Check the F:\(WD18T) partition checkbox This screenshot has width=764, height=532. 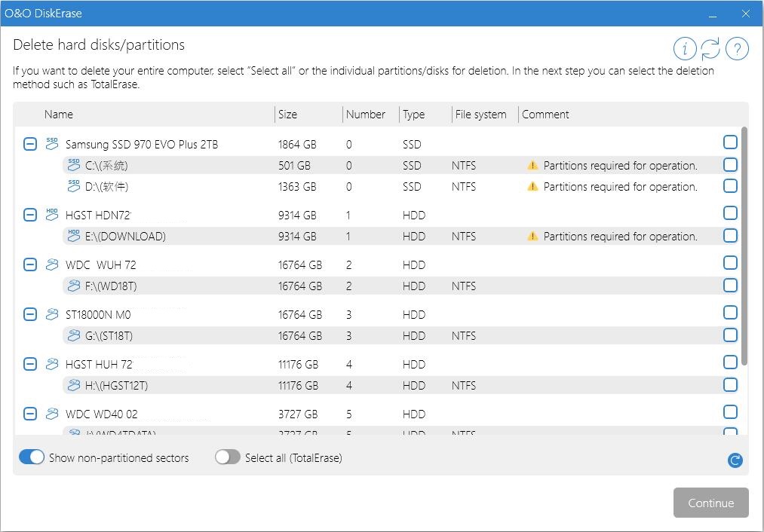pyautogui.click(x=730, y=285)
